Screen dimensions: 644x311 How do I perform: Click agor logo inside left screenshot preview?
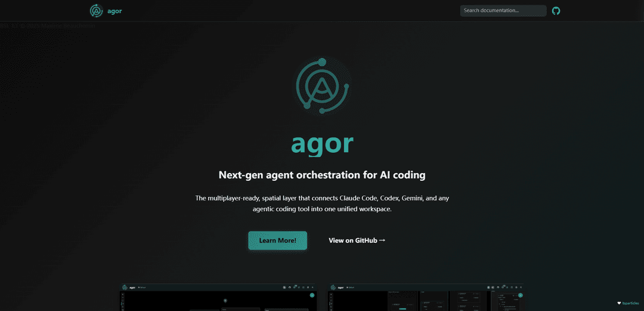(x=125, y=288)
